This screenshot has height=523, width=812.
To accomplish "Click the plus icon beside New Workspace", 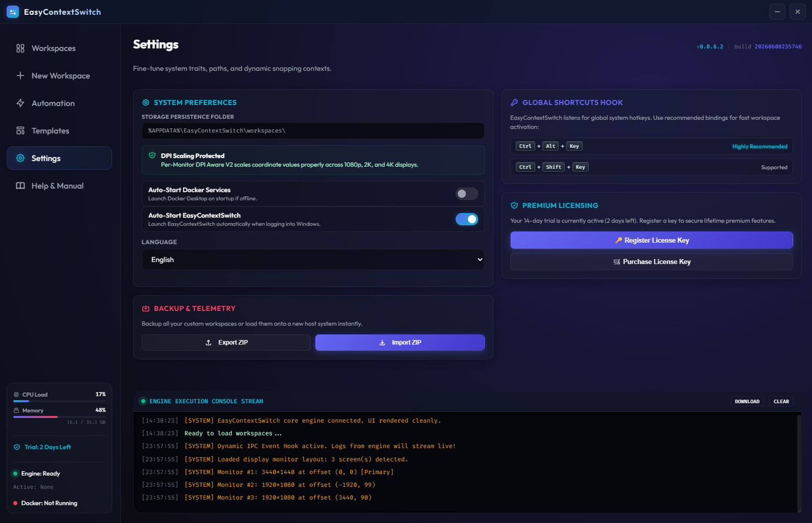I will [x=20, y=75].
